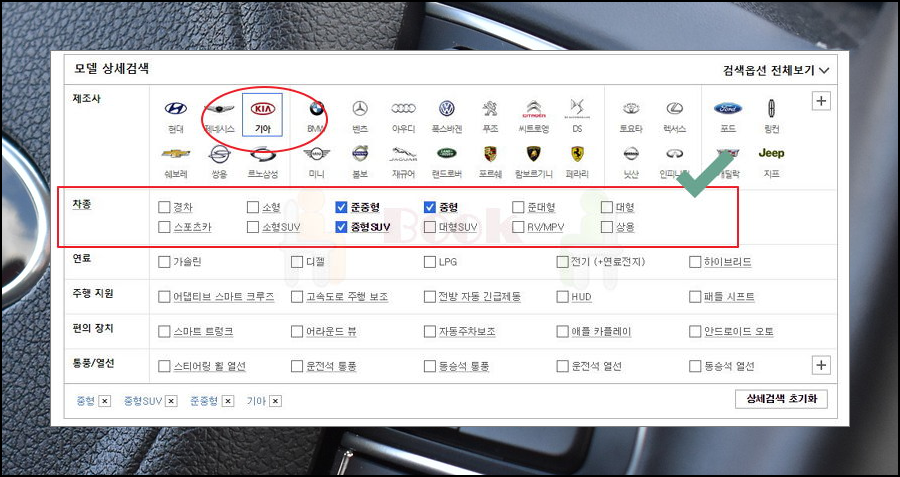Check the 대형 checkbox

pyautogui.click(x=607, y=207)
